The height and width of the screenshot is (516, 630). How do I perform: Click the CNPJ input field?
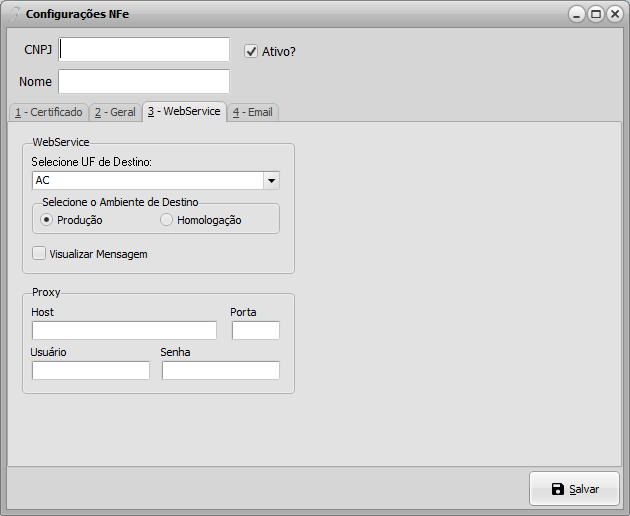pyautogui.click(x=144, y=49)
